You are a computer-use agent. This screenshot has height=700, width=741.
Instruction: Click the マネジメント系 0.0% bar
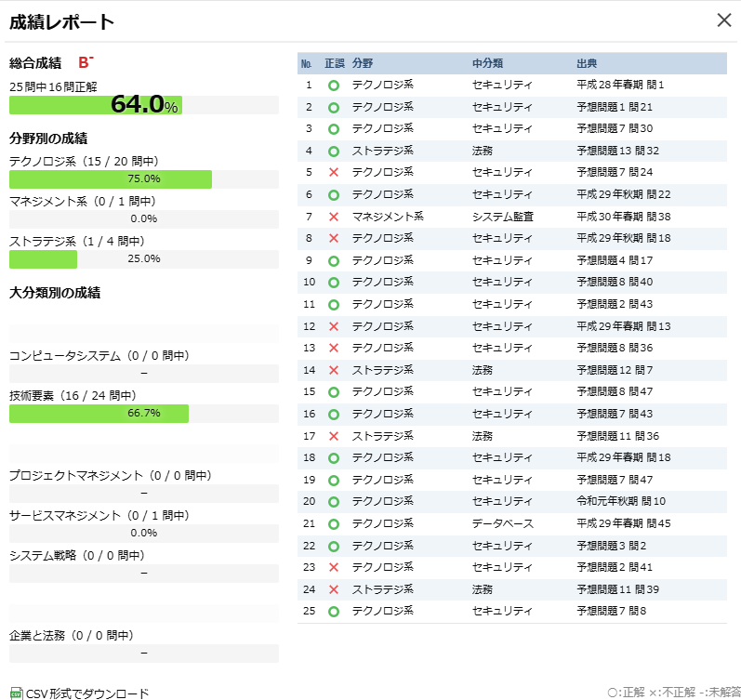click(x=144, y=219)
